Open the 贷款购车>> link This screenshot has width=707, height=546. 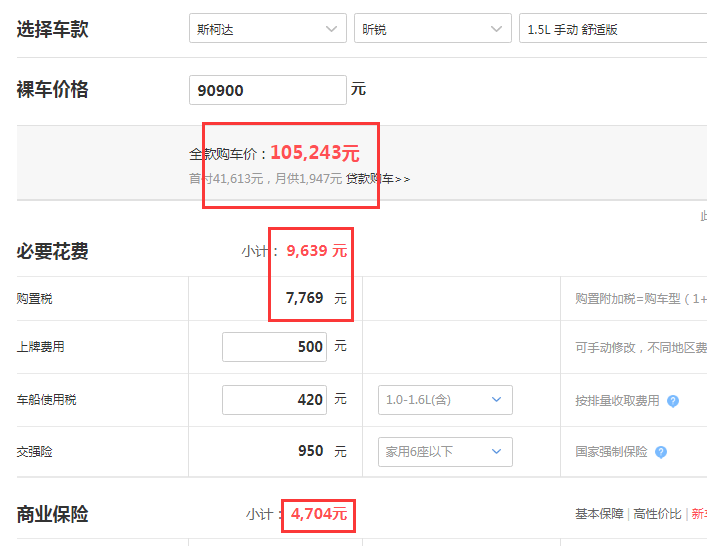[378, 179]
